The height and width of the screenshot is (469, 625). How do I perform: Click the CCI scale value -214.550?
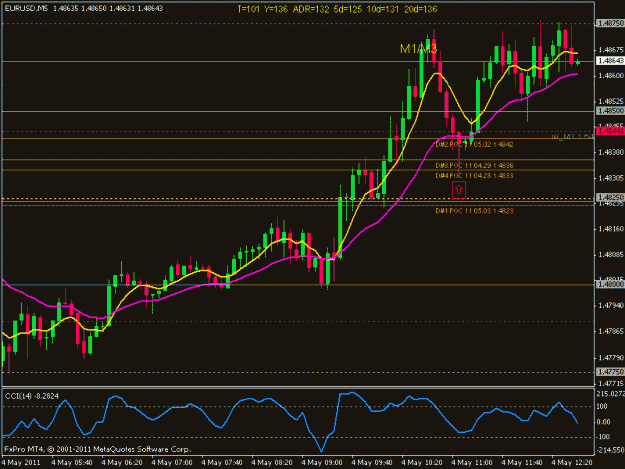tap(610, 450)
